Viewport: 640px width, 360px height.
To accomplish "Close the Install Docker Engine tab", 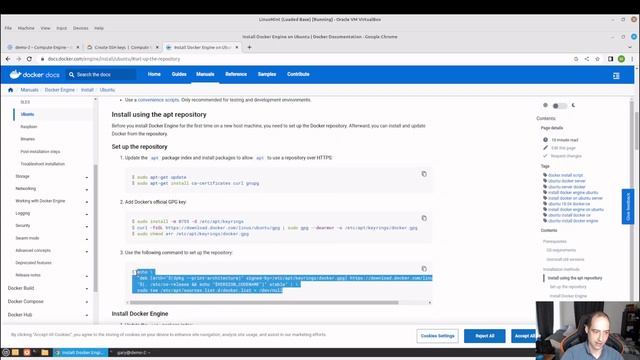I will pos(237,47).
